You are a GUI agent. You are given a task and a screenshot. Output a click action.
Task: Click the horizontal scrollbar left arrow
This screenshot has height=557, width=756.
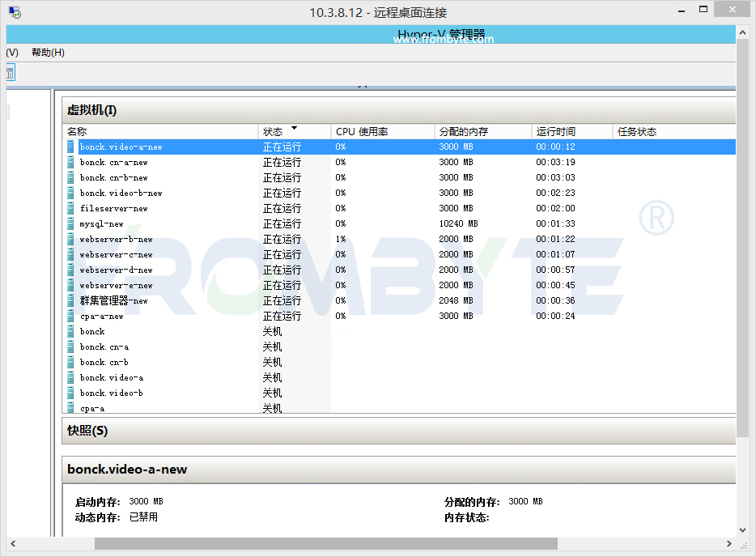click(13, 543)
